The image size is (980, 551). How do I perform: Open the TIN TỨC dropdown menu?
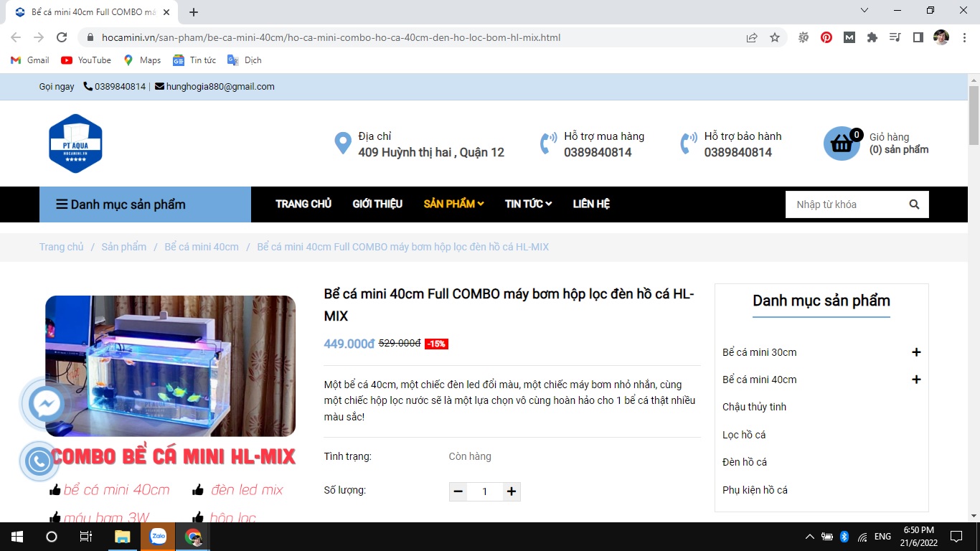[528, 204]
